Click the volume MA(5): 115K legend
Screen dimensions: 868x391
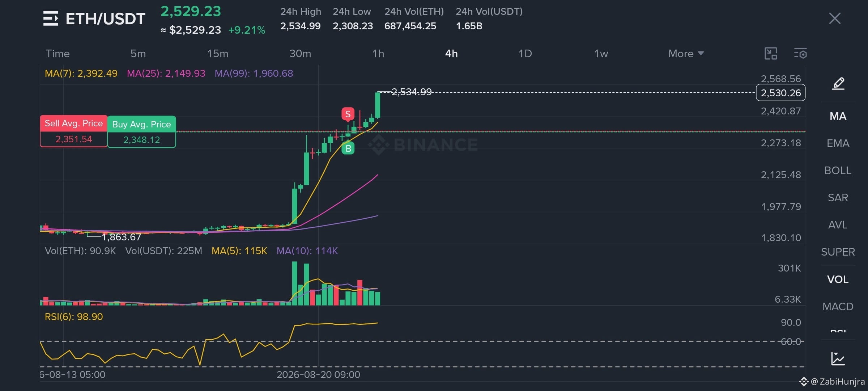pos(239,251)
